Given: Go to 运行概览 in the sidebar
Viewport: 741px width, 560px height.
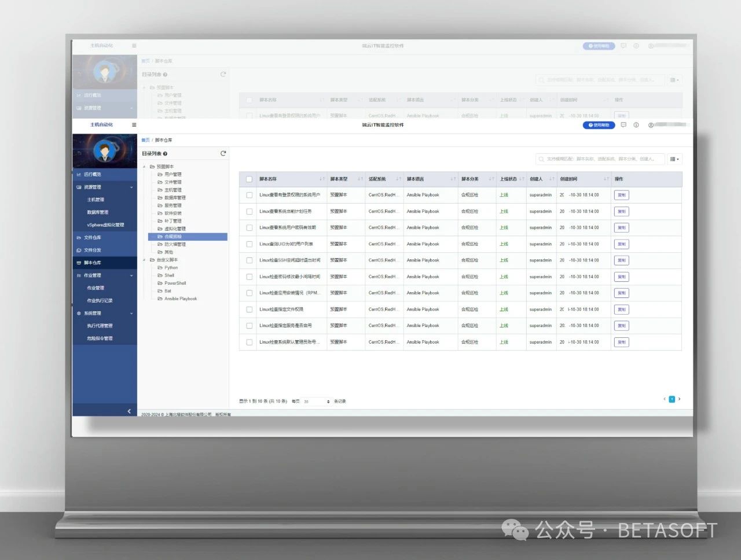Looking at the screenshot, I should (93, 174).
